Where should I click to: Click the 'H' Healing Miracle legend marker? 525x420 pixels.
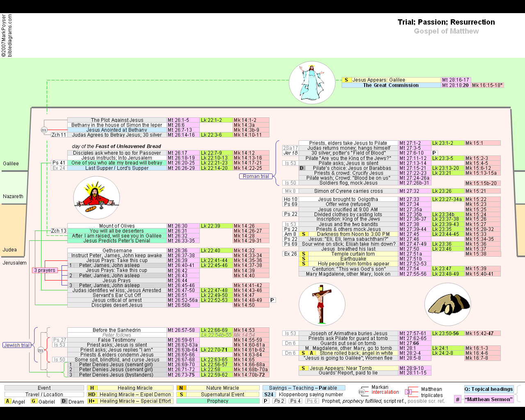pyautogui.click(x=92, y=388)
